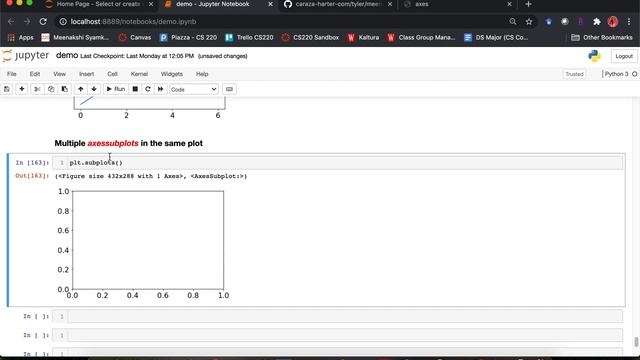Open the Insert menu
Viewport: 640px width, 360px height.
click(86, 74)
